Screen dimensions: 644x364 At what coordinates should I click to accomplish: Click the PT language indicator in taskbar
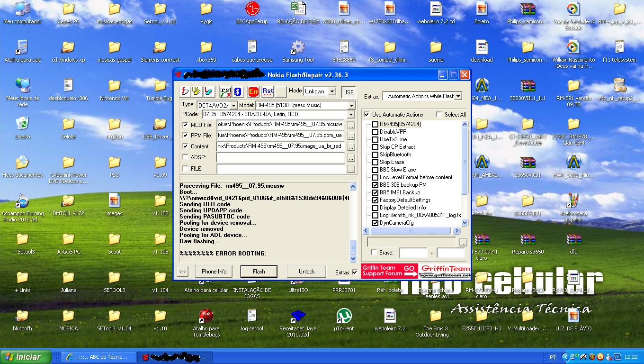553,357
